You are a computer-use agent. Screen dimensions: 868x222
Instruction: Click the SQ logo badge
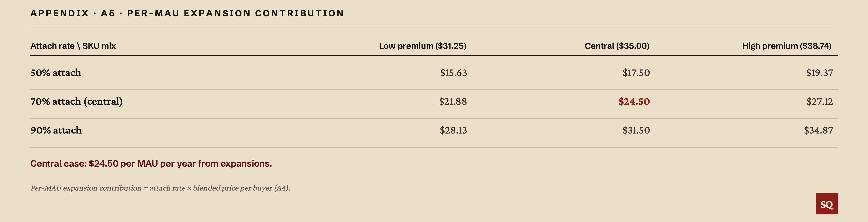(826, 203)
